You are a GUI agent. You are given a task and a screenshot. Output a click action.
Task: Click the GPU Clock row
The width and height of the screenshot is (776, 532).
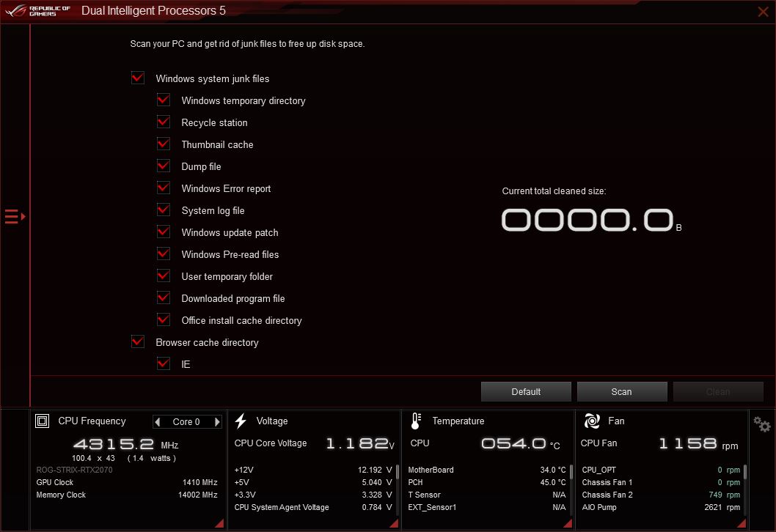click(127, 482)
